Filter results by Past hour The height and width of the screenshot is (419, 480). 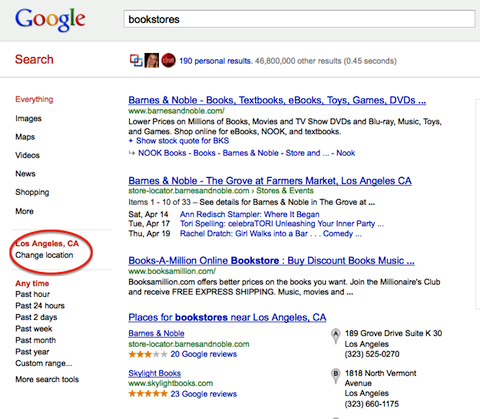click(x=32, y=294)
